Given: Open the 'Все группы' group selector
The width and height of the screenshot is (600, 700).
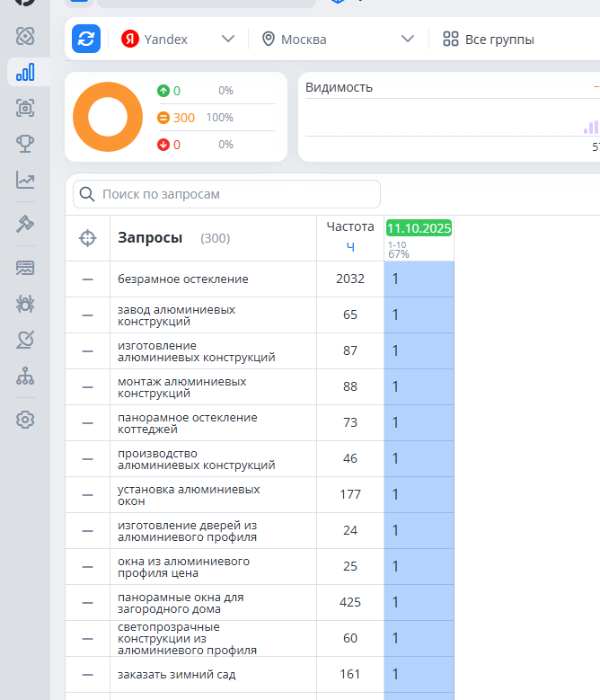Looking at the screenshot, I should pyautogui.click(x=489, y=40).
